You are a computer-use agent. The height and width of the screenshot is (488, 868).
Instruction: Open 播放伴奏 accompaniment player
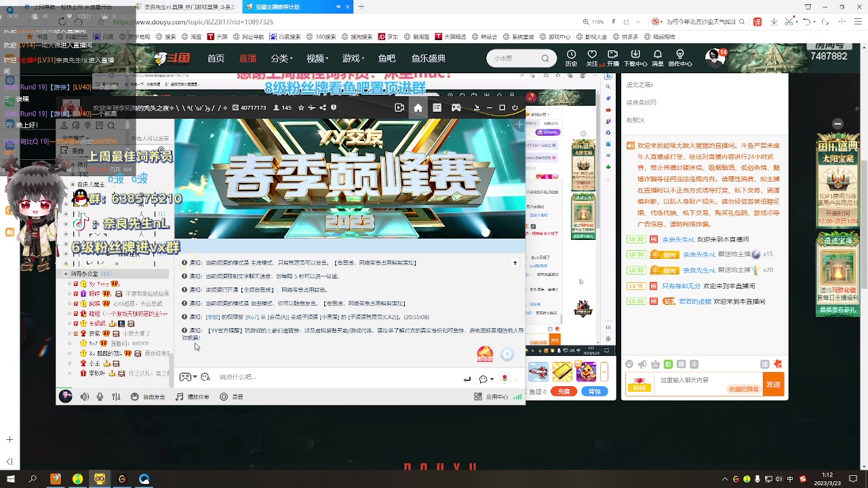coord(192,396)
